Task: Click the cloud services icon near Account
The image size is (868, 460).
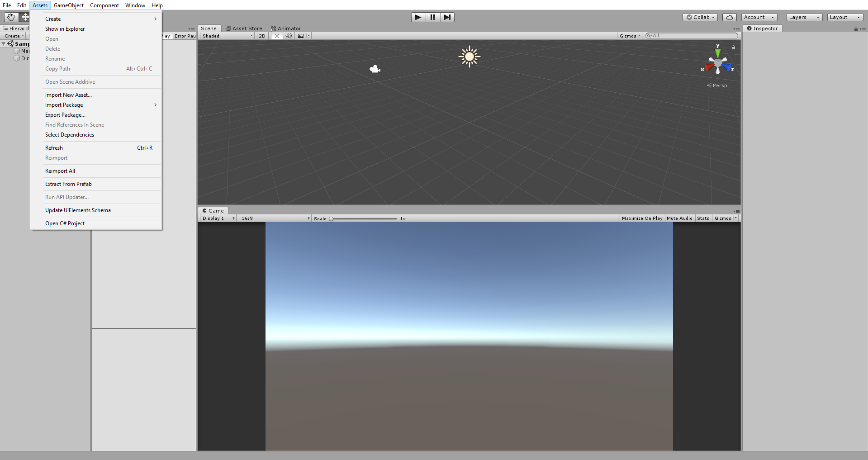Action: click(729, 17)
